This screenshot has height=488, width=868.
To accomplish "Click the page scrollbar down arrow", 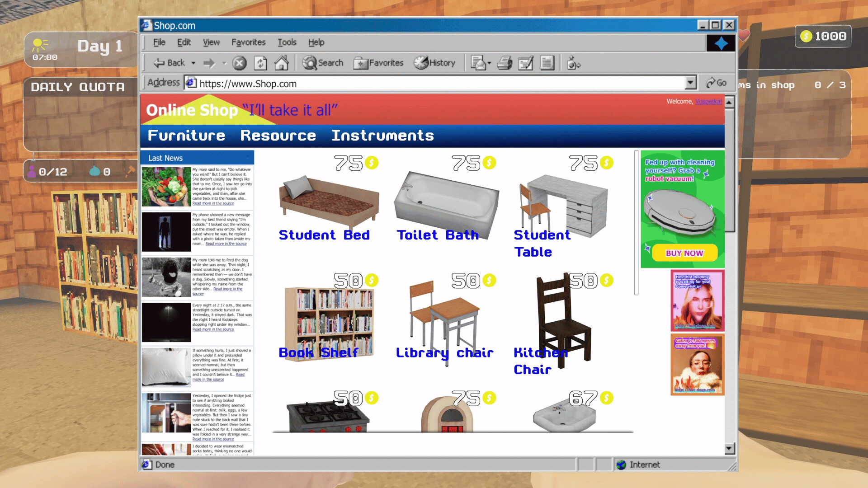I will pos(729,448).
